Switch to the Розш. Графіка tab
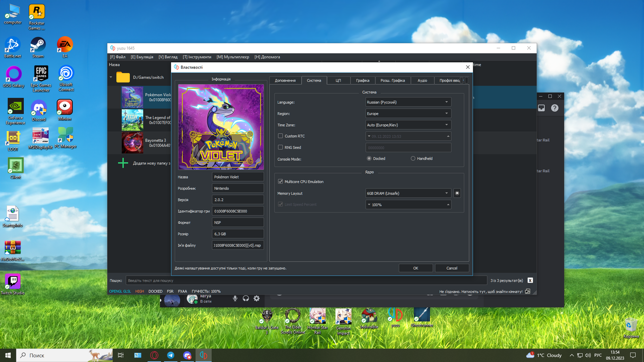 click(x=392, y=80)
